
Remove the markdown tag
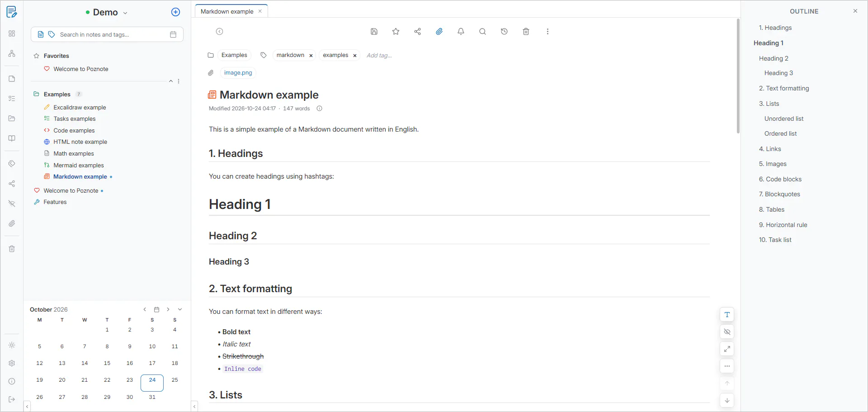tap(311, 56)
